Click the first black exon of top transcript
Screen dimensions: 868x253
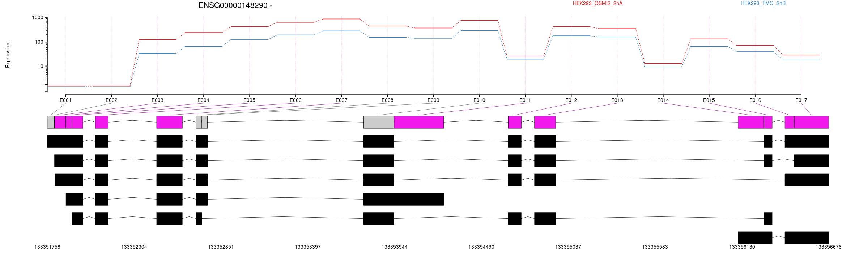click(65, 141)
